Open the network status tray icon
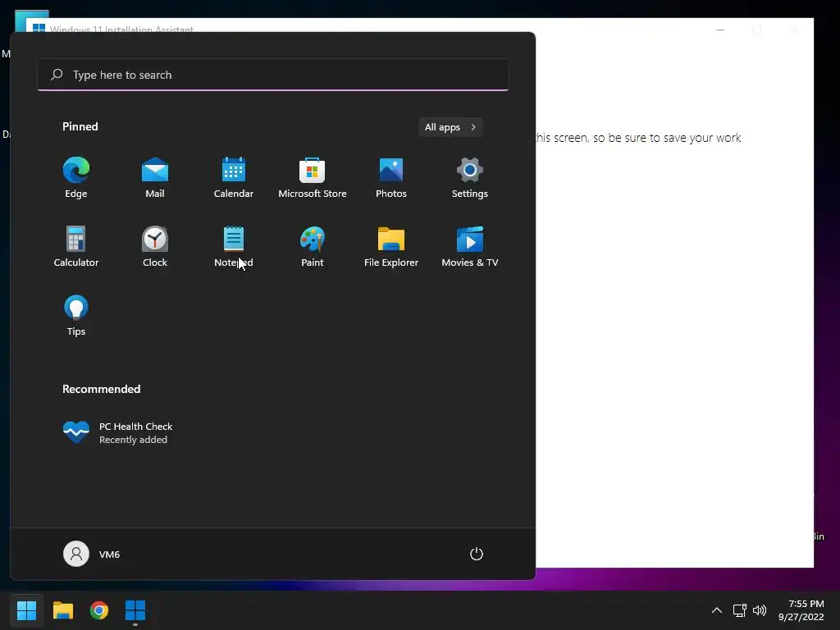Viewport: 840px width, 630px height. 740,610
